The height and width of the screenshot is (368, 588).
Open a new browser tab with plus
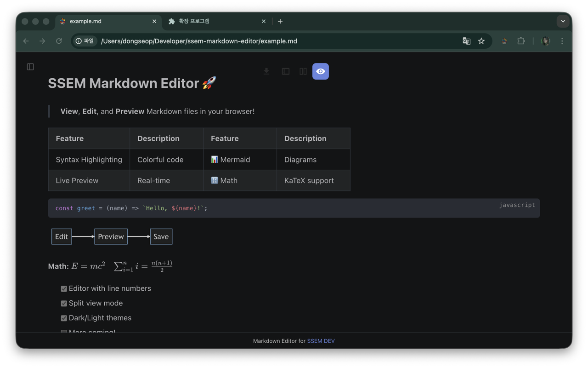point(280,21)
